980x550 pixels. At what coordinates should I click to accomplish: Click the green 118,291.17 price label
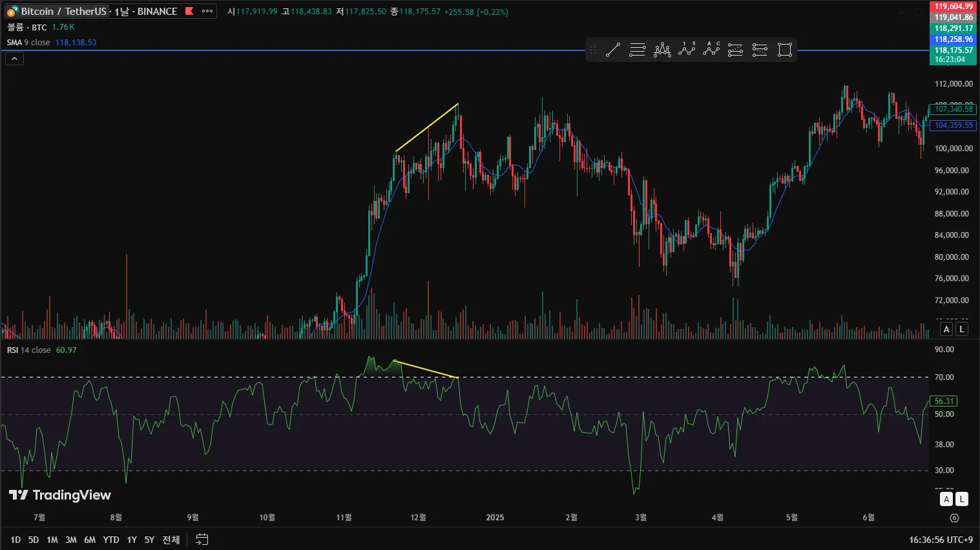pos(954,28)
